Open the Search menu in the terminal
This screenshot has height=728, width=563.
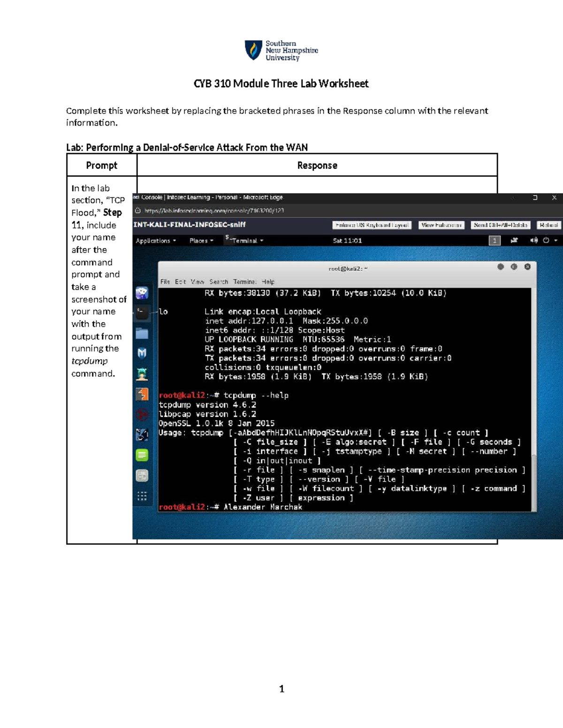[219, 282]
